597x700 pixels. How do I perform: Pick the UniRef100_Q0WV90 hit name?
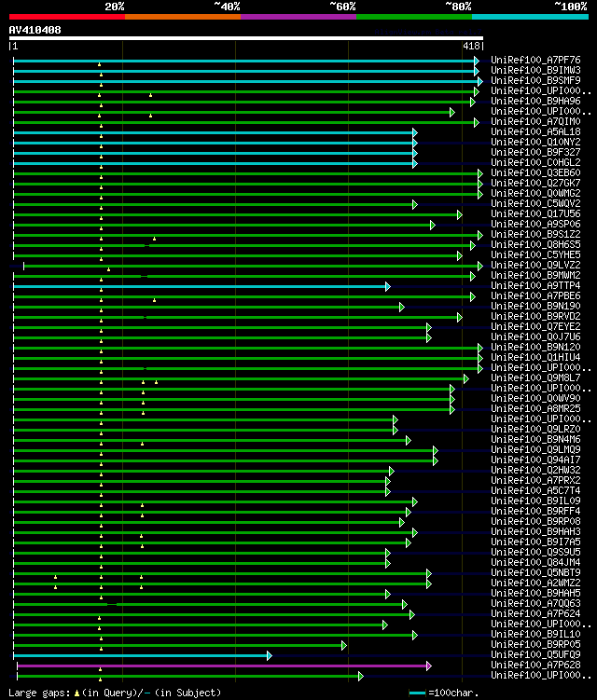(x=535, y=399)
